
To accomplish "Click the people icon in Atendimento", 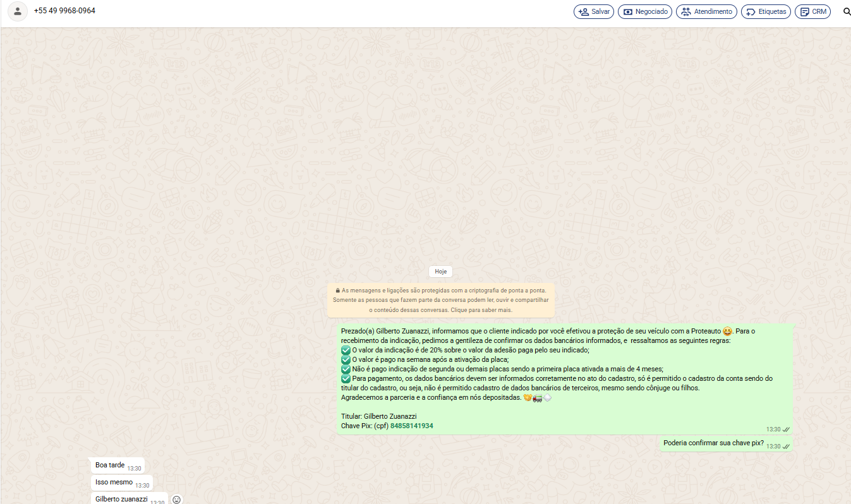I will click(x=685, y=11).
